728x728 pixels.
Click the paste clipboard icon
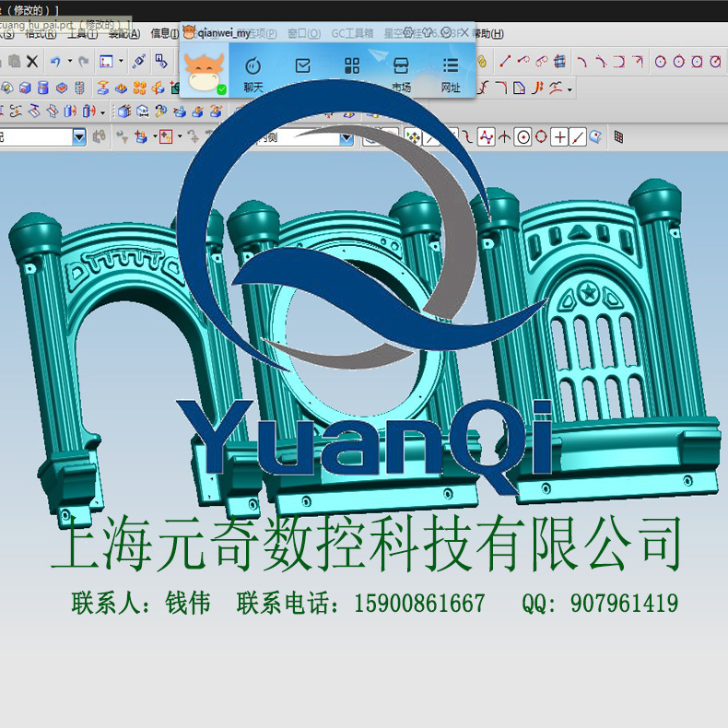tap(14, 62)
